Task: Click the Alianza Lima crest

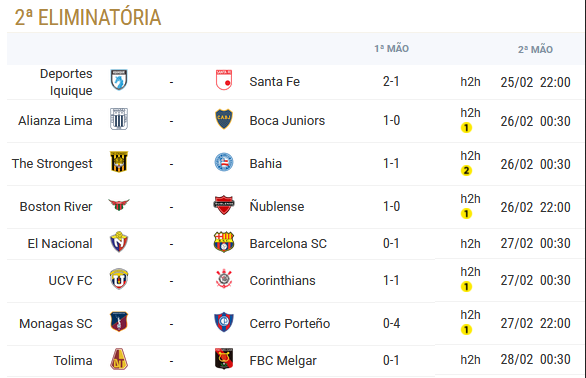Action: point(119,119)
